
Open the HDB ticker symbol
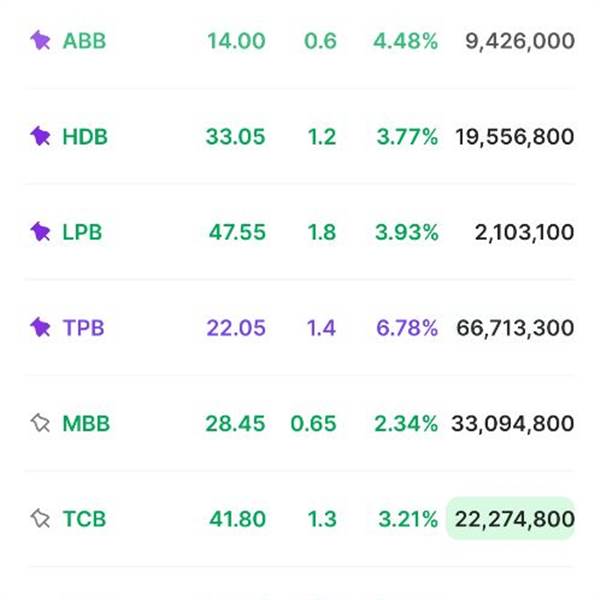pos(85,137)
